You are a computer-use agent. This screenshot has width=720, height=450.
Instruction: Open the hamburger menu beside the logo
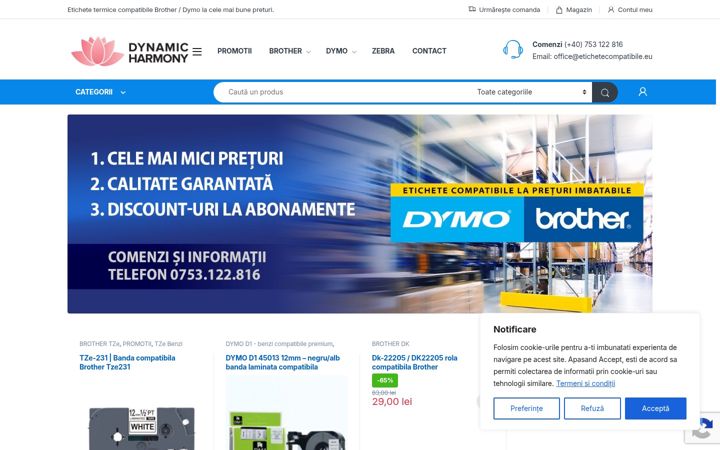point(197,51)
